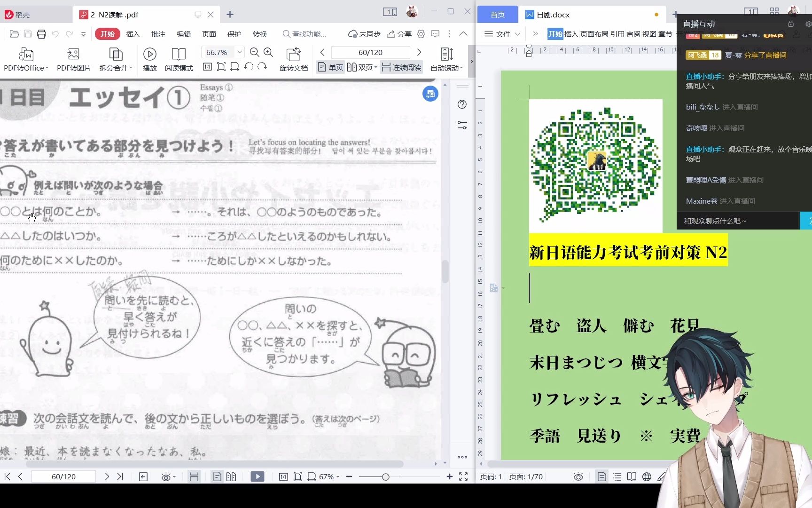Image resolution: width=812 pixels, height=508 pixels.
Task: Click zoom slider handle in PDF status bar
Action: click(x=385, y=477)
